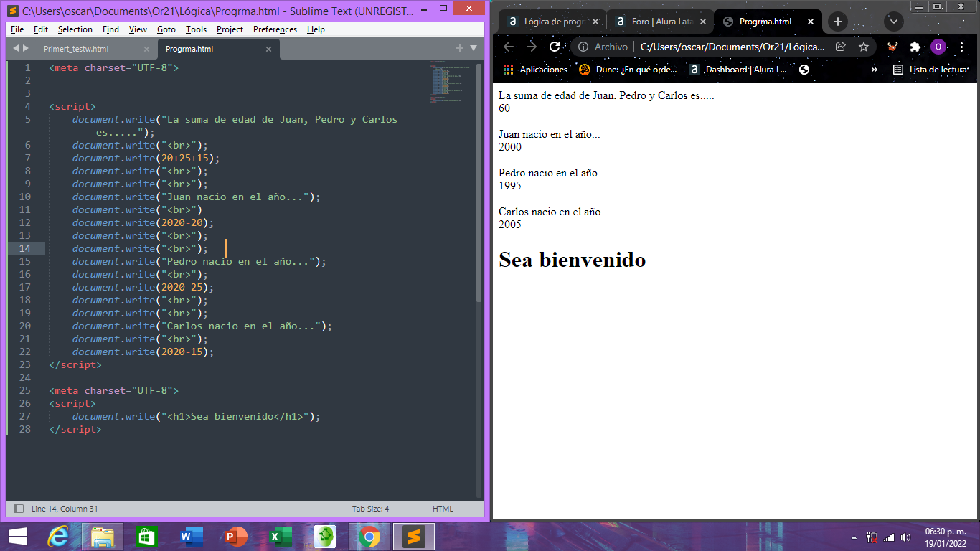Close the Progrma.html editor tab
This screenshot has width=980, height=551.
click(268, 49)
